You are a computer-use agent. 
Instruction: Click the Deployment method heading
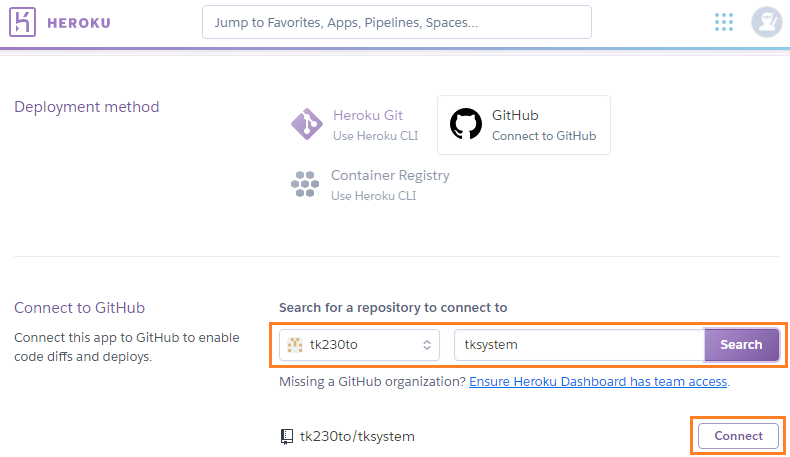coord(87,107)
